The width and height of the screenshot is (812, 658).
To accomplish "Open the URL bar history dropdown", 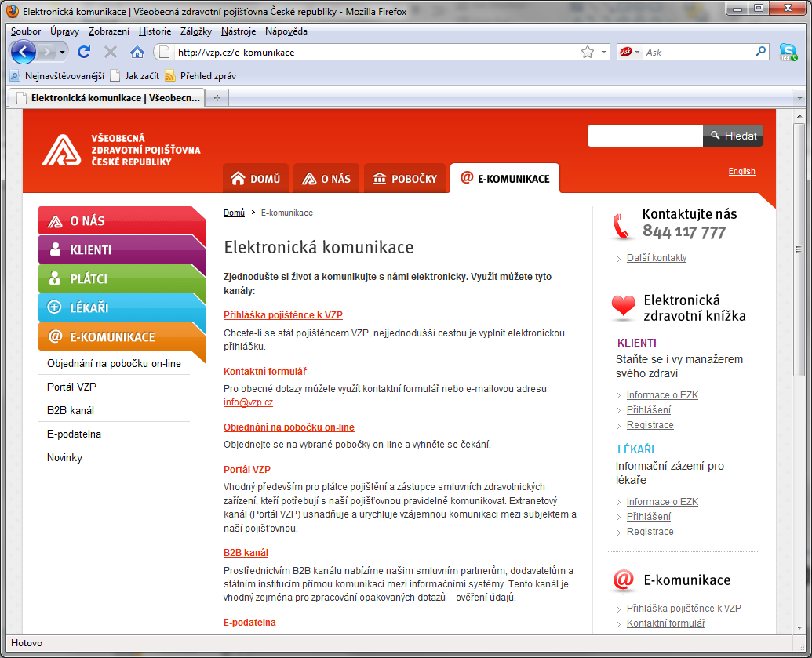I will pyautogui.click(x=603, y=53).
